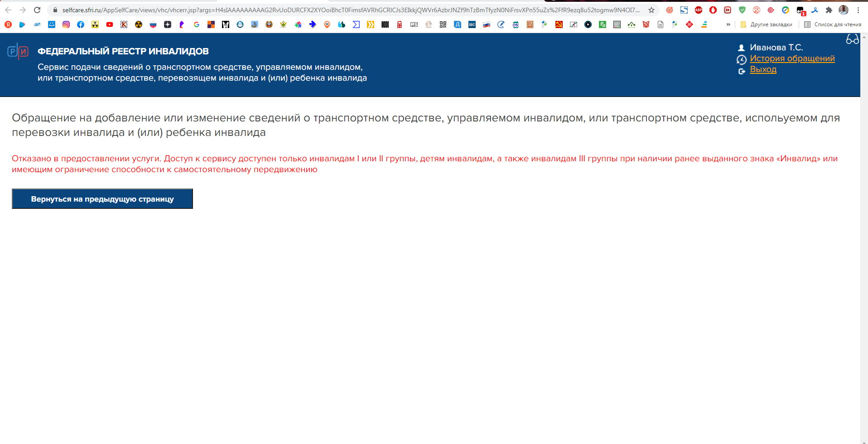Open the Facebook bookmark
Screen dimensions: 868x444
(81, 24)
